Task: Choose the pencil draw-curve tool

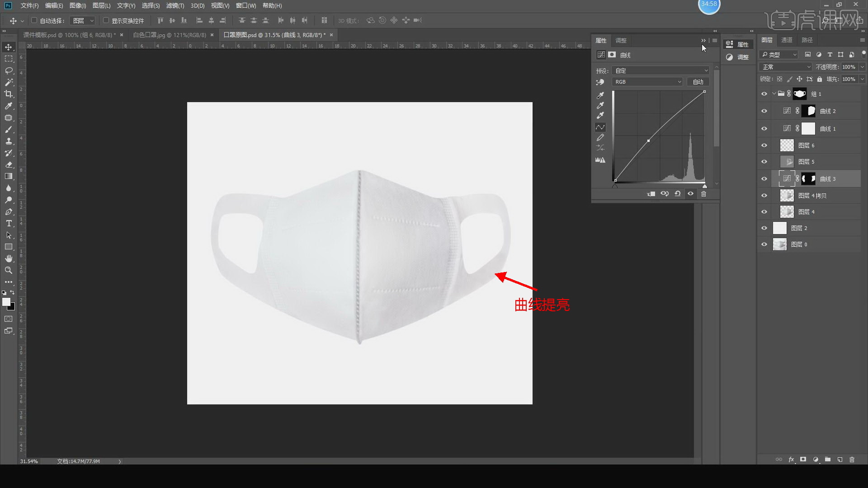Action: (600, 137)
